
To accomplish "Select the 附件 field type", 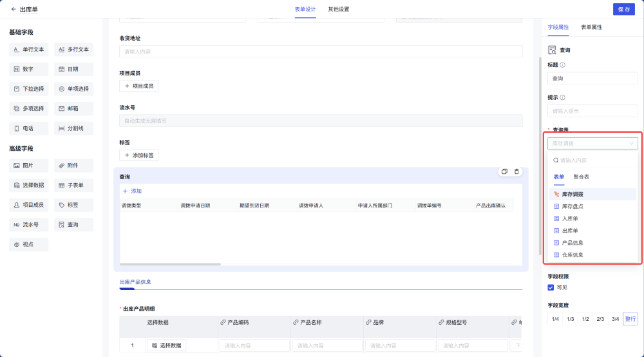I will [x=73, y=166].
